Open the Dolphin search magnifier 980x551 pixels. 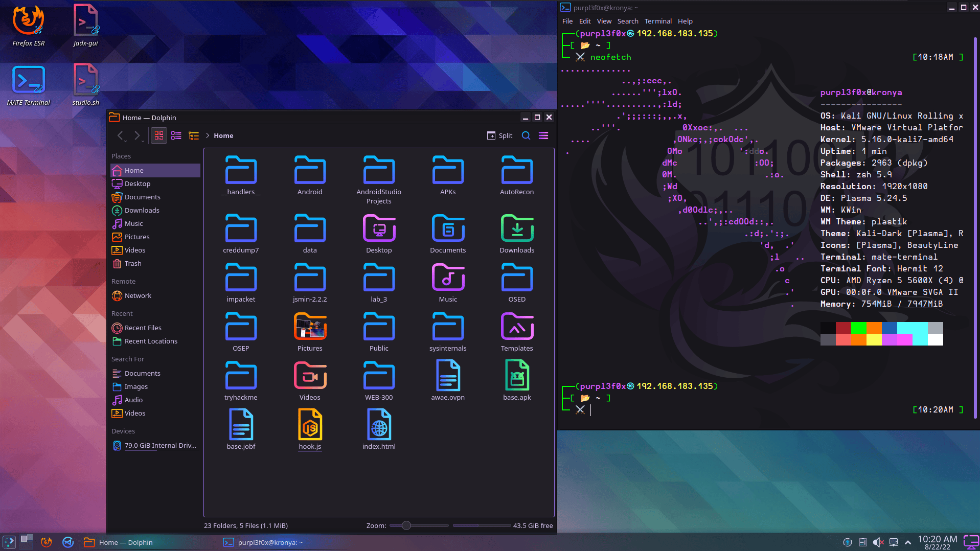526,135
